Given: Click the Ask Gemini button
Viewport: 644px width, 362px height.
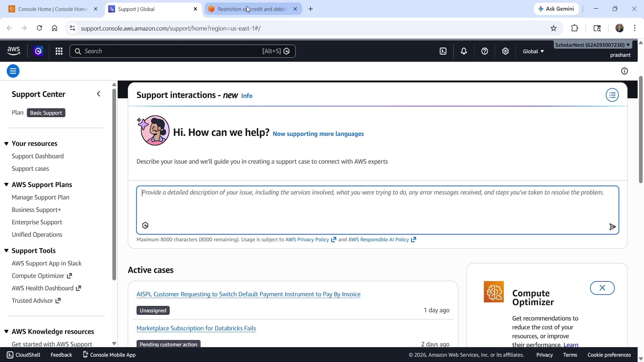Looking at the screenshot, I should (x=556, y=9).
